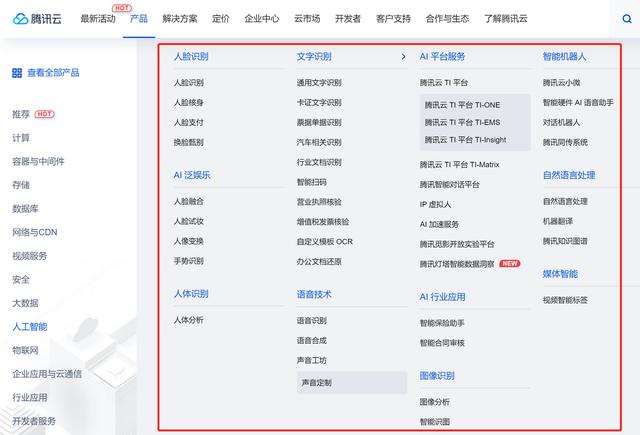Open 腾讯云 TI 平台 TI-ONE link
This screenshot has width=640, height=435.
pyautogui.click(x=462, y=105)
